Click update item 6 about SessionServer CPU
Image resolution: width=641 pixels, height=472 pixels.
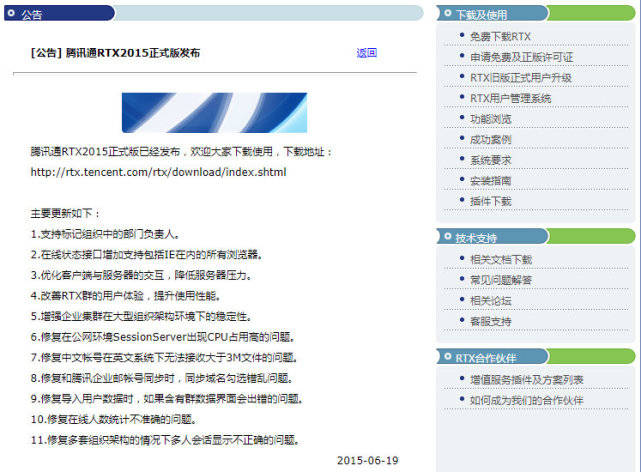163,337
